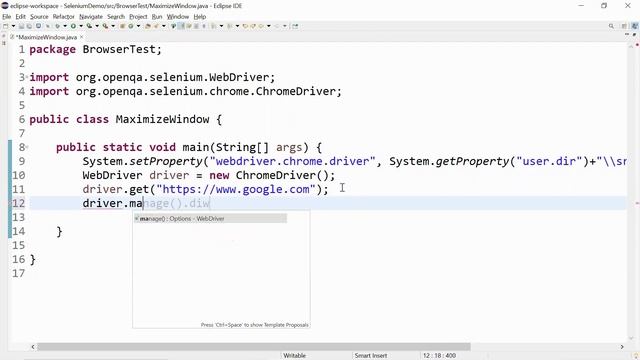Toggle folding of imports at line 3

(x=27, y=76)
